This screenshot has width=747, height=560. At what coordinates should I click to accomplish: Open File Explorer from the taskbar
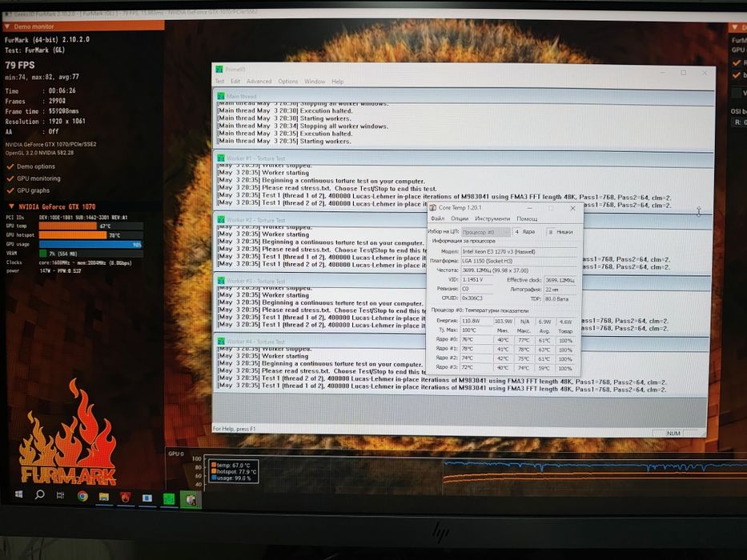[103, 497]
